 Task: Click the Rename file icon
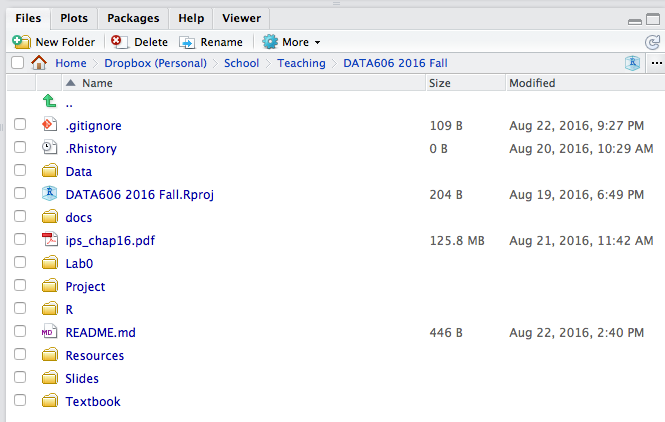coord(187,42)
